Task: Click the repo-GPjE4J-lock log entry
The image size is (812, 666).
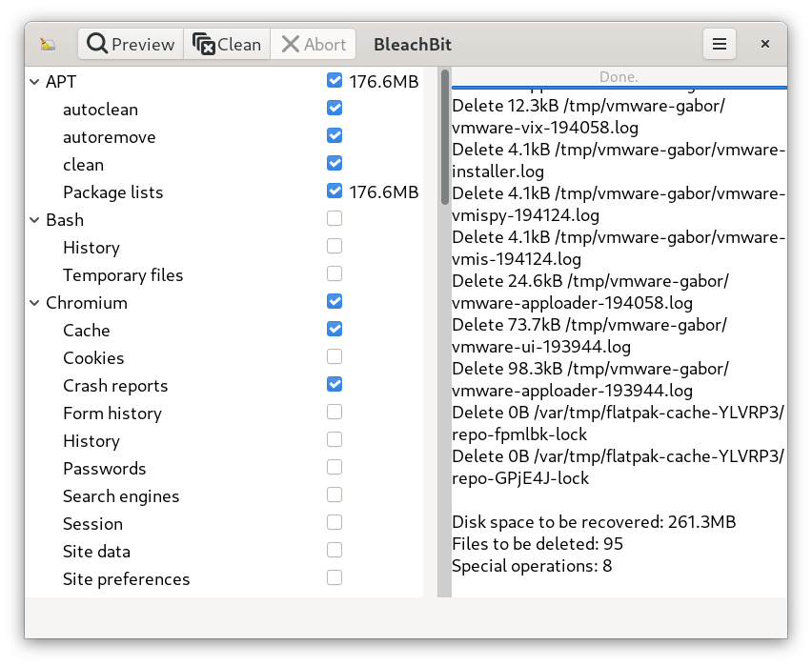Action: click(x=618, y=467)
